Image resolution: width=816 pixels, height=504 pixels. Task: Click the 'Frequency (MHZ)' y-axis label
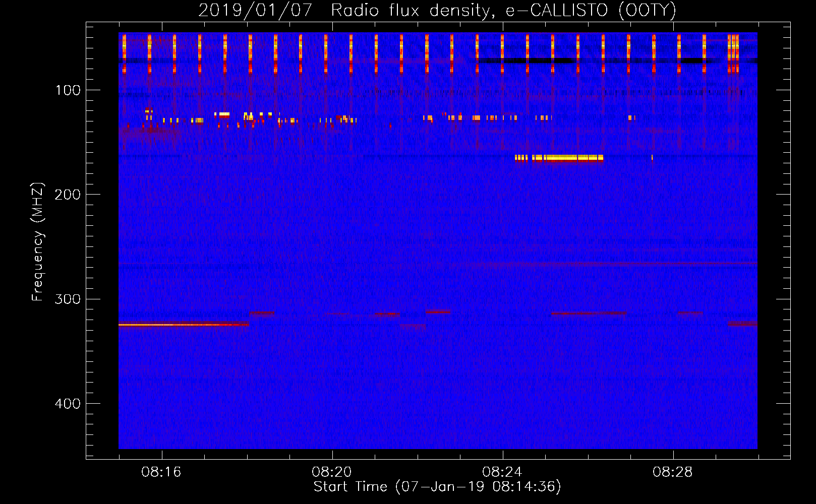pyautogui.click(x=38, y=241)
